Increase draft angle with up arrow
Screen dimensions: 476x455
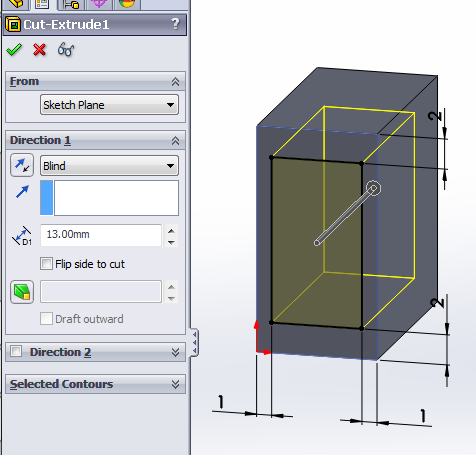[171, 287]
